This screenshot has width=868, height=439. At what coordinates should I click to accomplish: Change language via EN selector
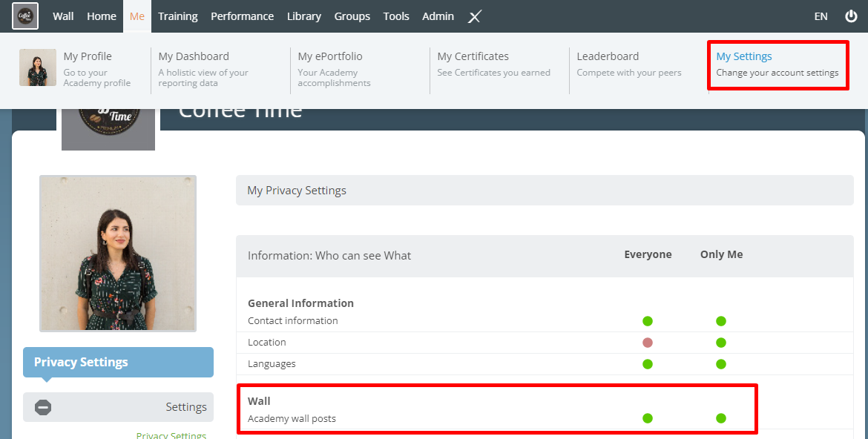821,16
